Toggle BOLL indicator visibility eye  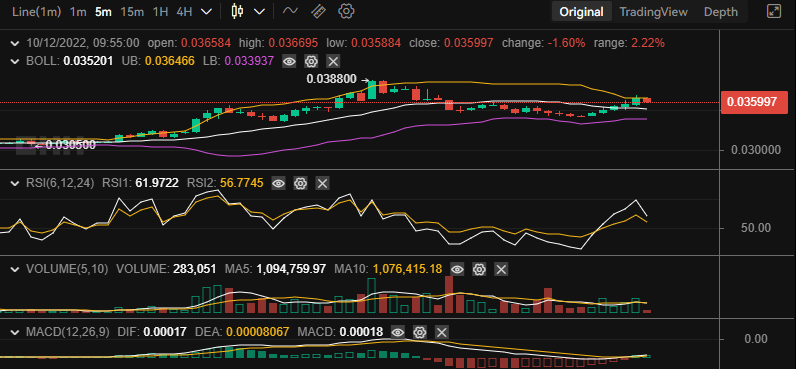289,62
